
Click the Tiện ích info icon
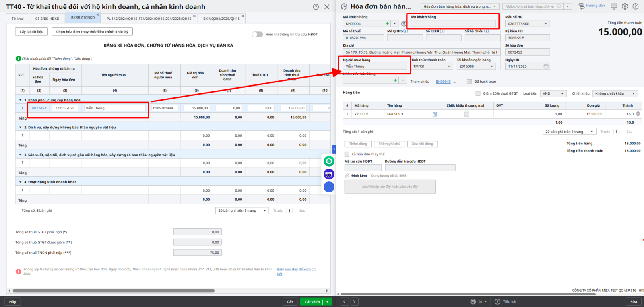tap(497, 301)
